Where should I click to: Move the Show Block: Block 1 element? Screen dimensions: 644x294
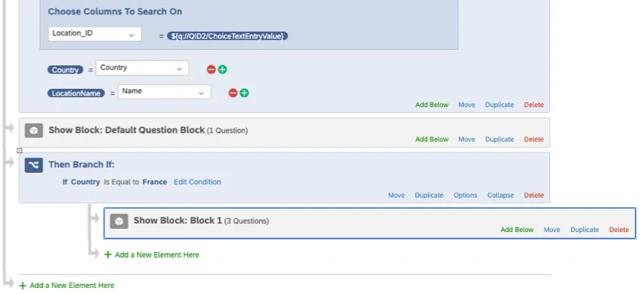point(552,230)
